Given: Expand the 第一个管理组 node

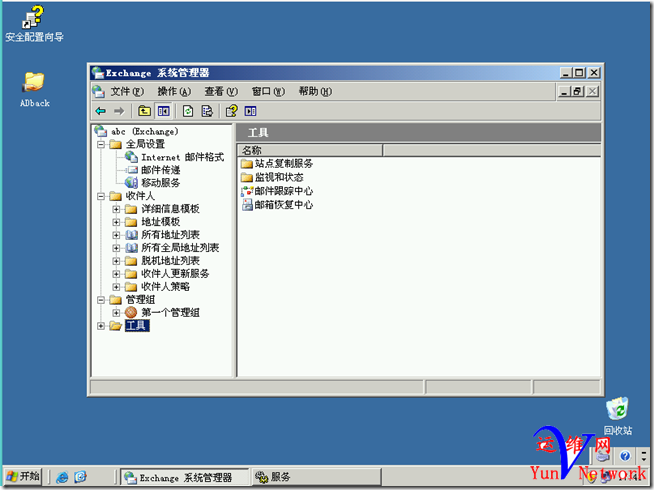Looking at the screenshot, I should pyautogui.click(x=116, y=313).
